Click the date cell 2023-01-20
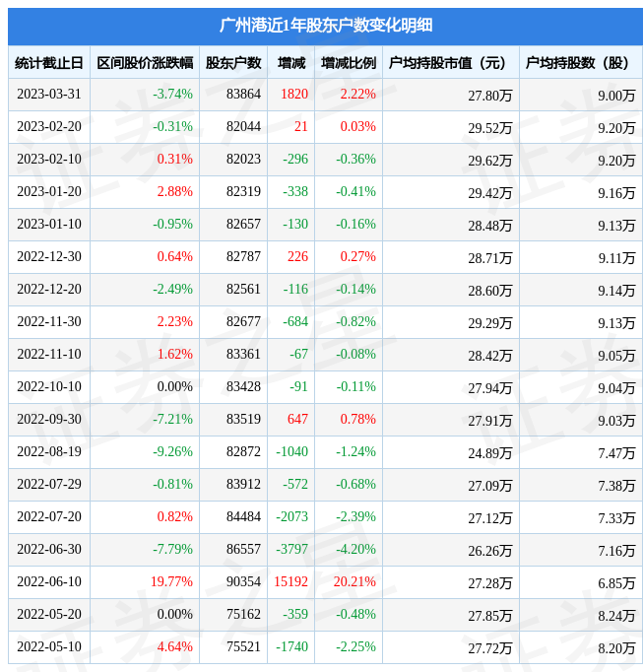This screenshot has width=643, height=672. [x=49, y=191]
